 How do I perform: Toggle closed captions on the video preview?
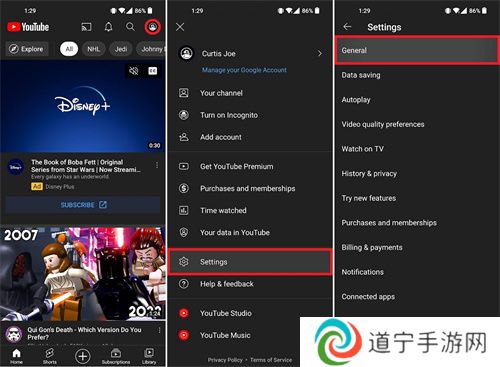click(x=153, y=71)
